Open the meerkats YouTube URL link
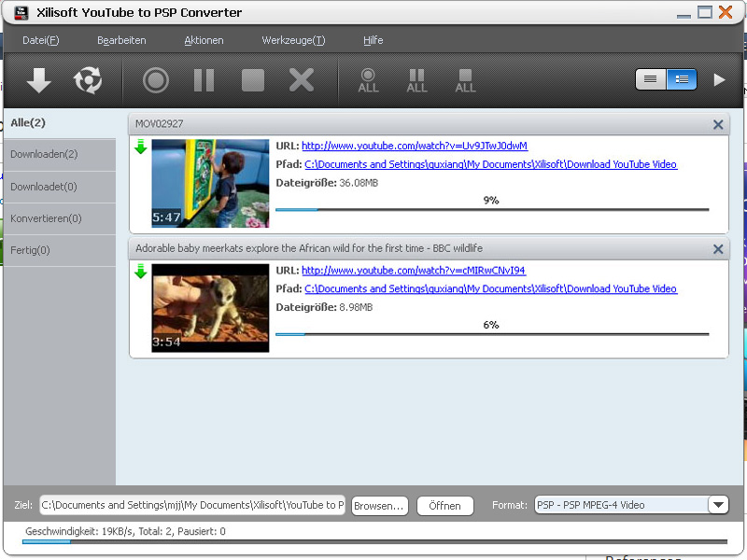747x560 pixels. [414, 271]
